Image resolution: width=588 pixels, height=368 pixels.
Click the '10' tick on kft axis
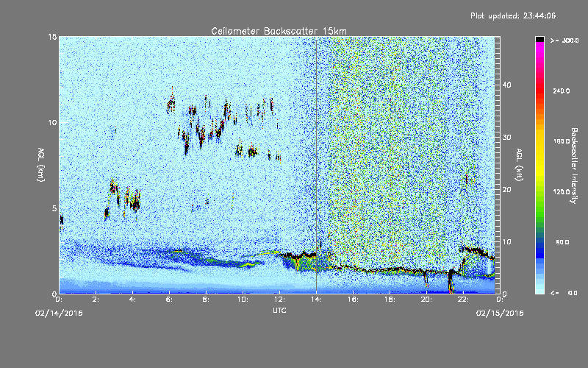(x=506, y=242)
